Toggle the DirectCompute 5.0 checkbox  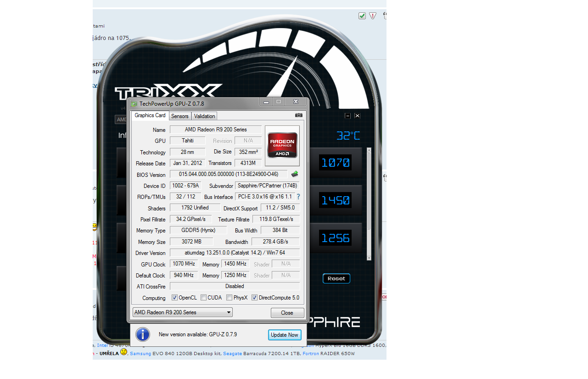click(x=254, y=298)
